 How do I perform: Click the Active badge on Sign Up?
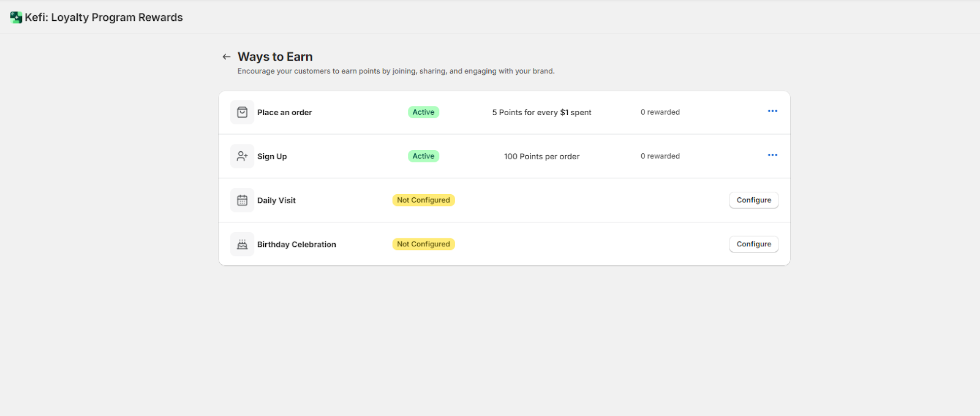click(x=423, y=156)
